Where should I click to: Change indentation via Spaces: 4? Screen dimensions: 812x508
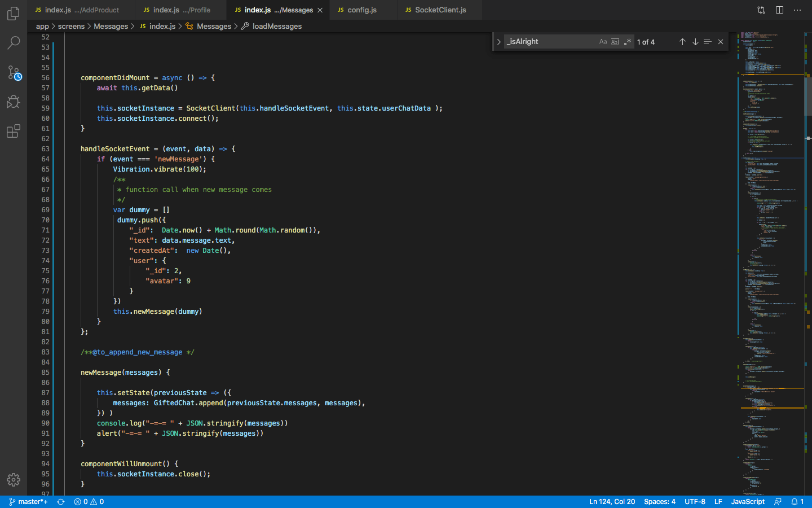pos(659,502)
